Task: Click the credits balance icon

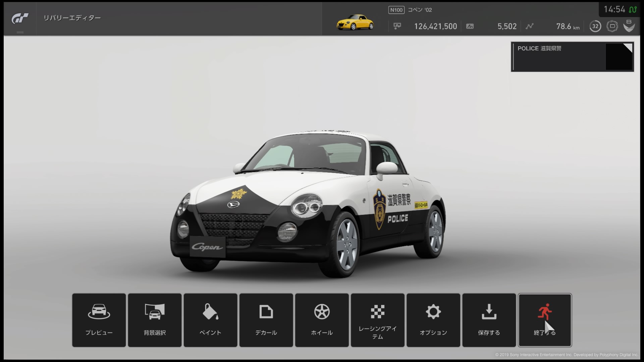Action: pos(397,26)
